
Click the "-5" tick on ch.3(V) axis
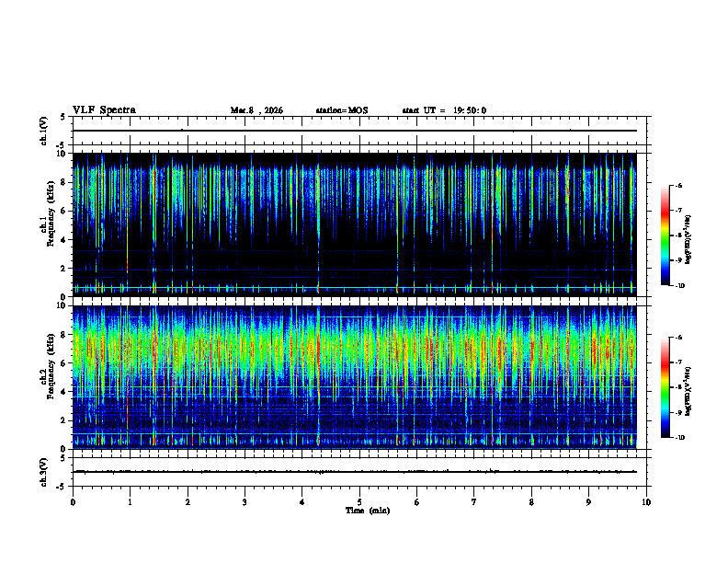tap(62, 487)
